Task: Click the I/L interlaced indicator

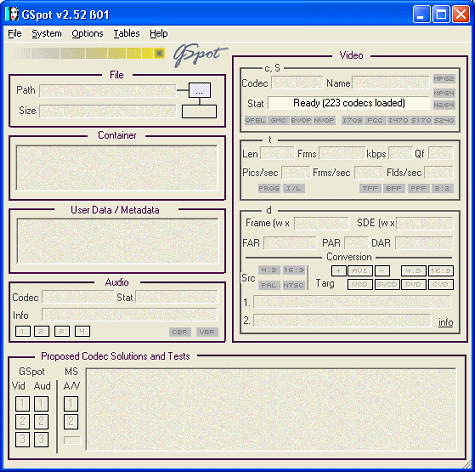Action: (294, 188)
